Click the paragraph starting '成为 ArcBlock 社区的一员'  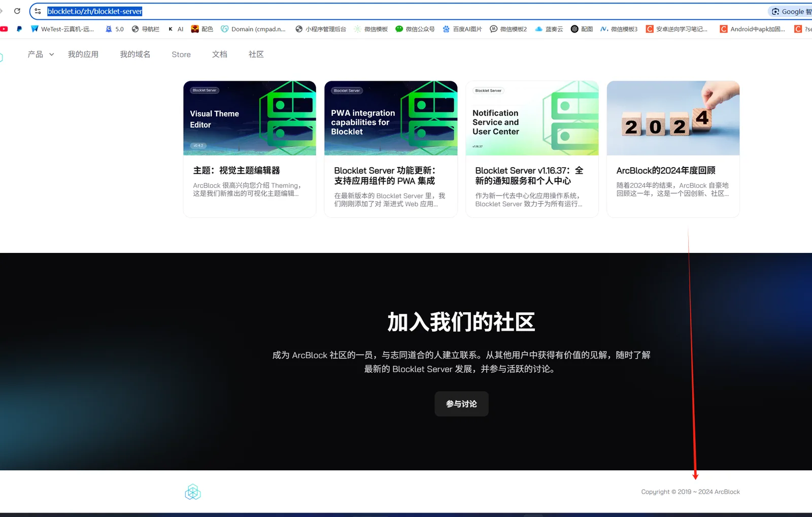(x=461, y=362)
